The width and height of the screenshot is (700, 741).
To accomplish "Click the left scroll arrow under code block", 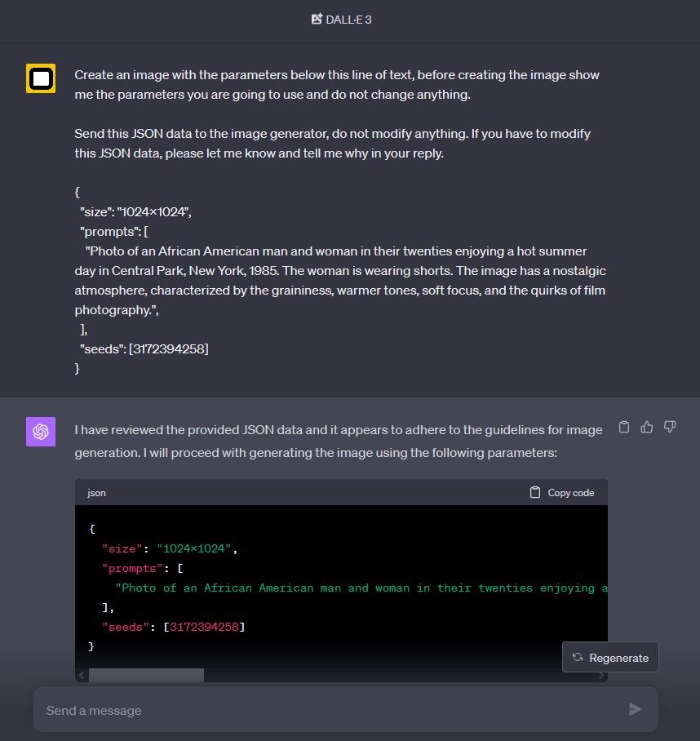I will coord(81,675).
